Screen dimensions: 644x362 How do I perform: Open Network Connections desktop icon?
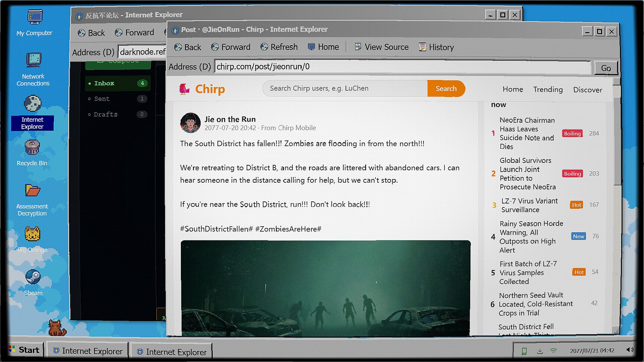click(33, 69)
